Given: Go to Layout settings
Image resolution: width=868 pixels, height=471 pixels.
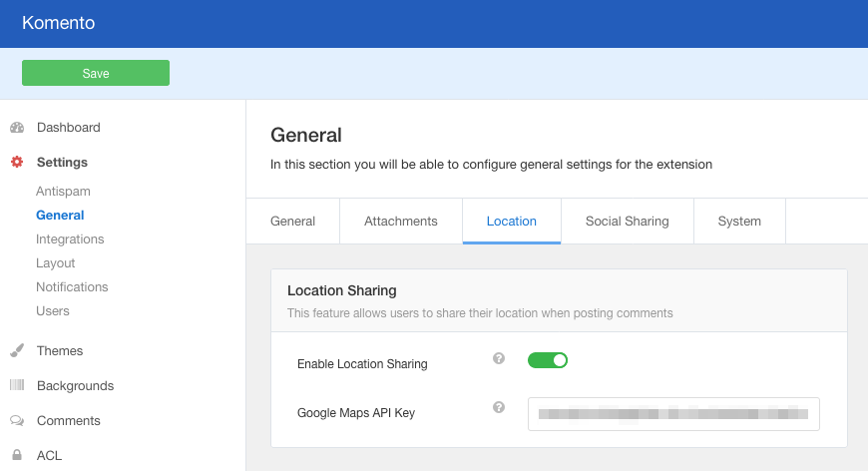Looking at the screenshot, I should pyautogui.click(x=55, y=262).
